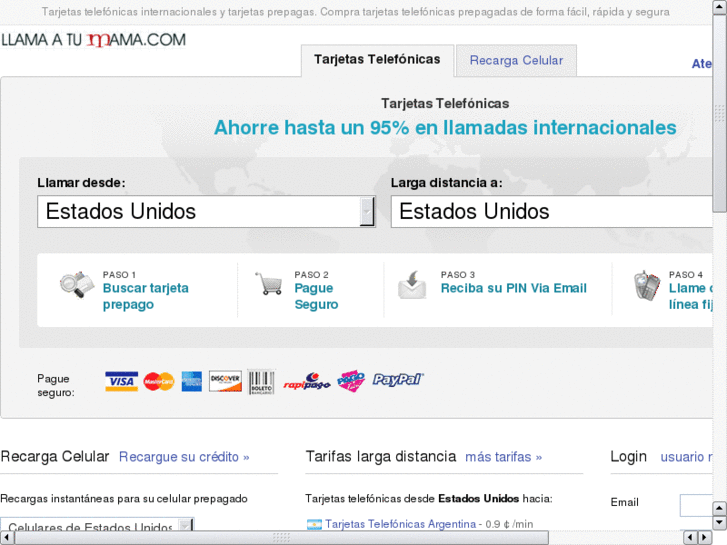This screenshot has height=545, width=727.
Task: Open the Tarjetas Telefónicas Argentina link
Action: [x=401, y=524]
